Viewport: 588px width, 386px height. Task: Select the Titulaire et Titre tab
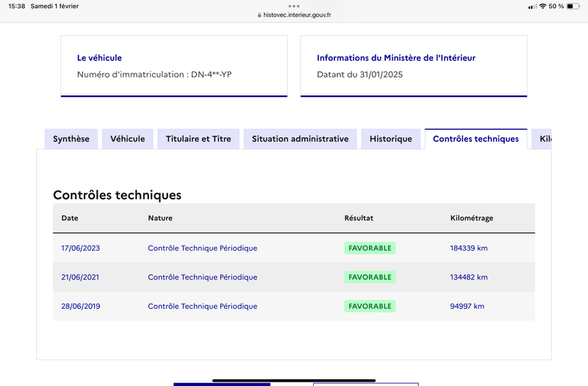point(198,139)
